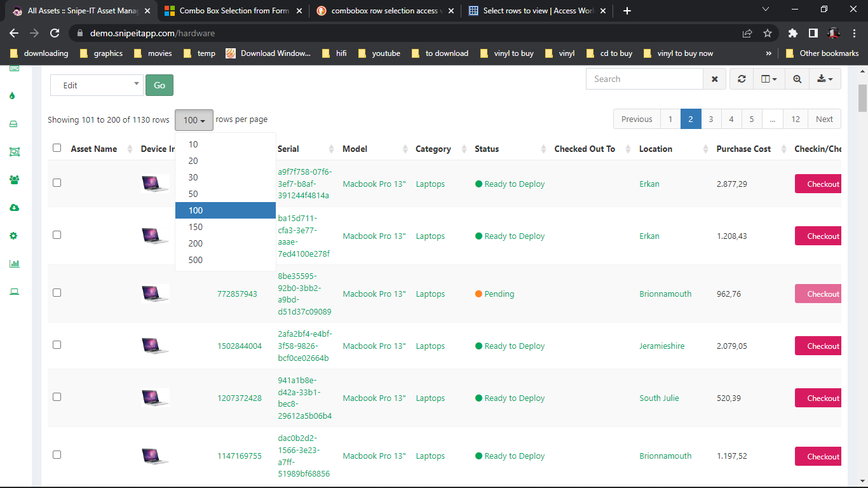Click the laptop thumbnail in the 1207372428 row
Image resolution: width=868 pixels, height=488 pixels.
click(x=155, y=398)
